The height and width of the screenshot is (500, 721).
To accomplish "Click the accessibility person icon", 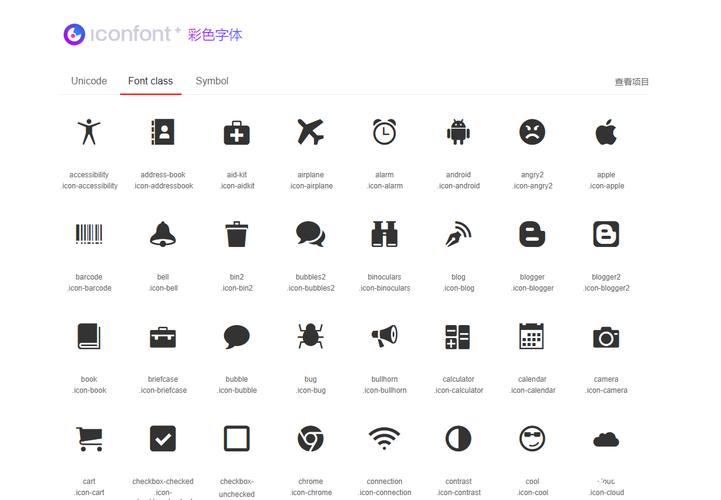I will pos(89,132).
